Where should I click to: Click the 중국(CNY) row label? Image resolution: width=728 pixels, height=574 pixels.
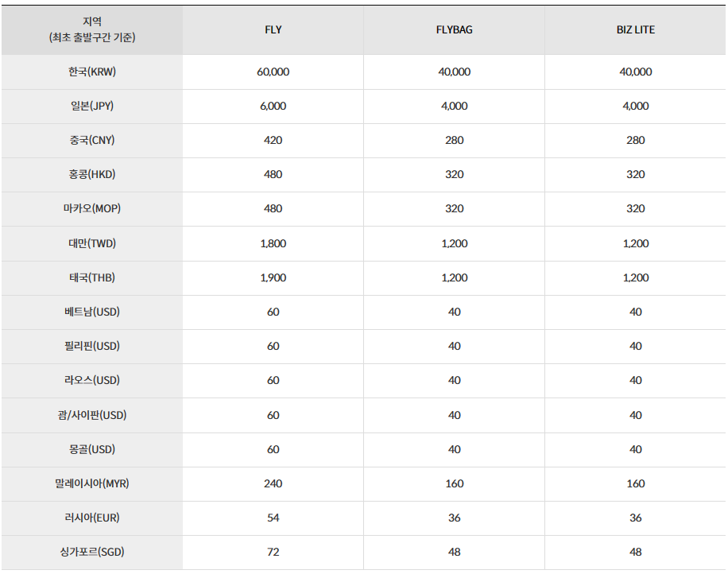point(92,140)
